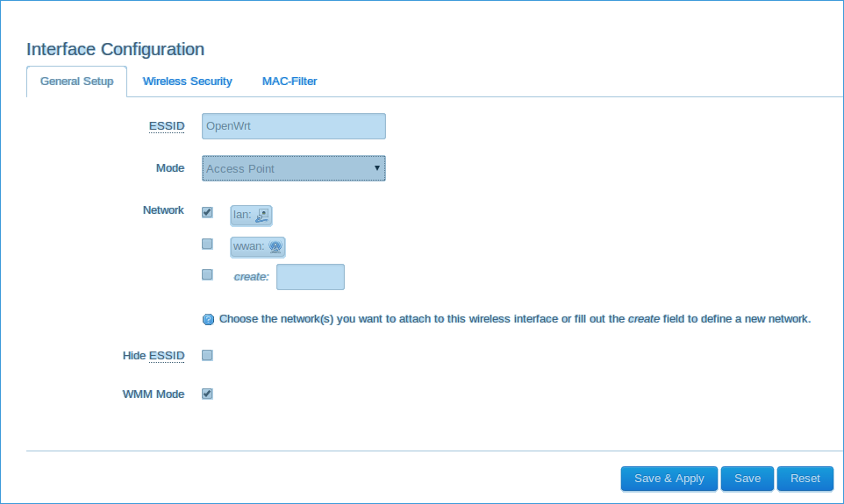The image size is (844, 504).
Task: Tick the checkbox next to create
Action: (x=207, y=274)
